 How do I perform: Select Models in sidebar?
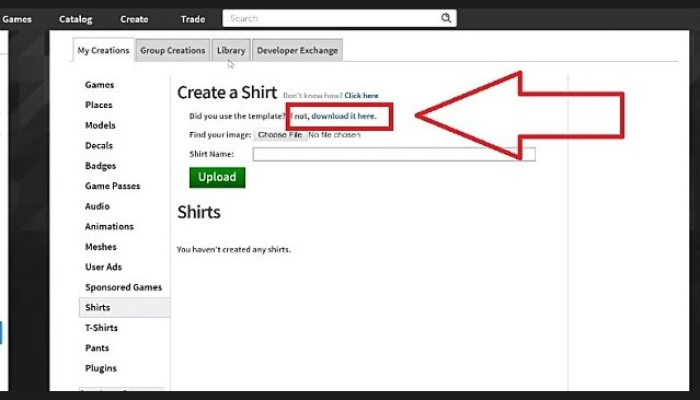coord(100,125)
